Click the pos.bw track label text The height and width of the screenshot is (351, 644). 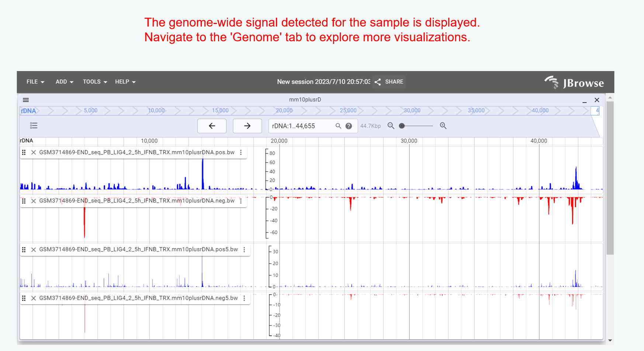pos(137,152)
